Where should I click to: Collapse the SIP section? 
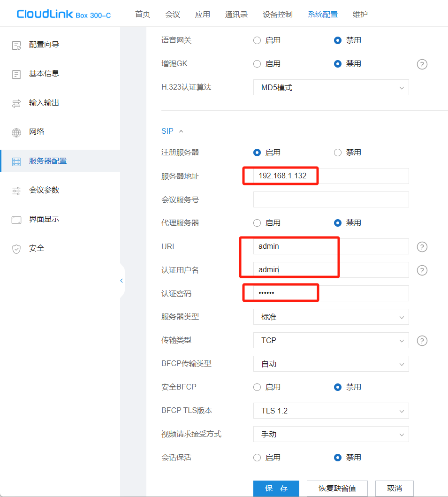coord(172,131)
